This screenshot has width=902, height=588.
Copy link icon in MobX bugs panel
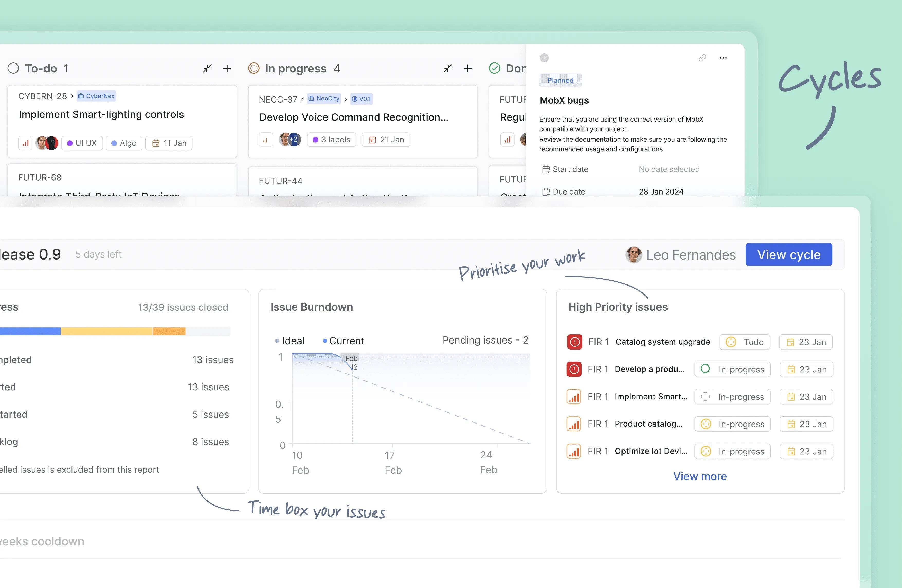(702, 58)
